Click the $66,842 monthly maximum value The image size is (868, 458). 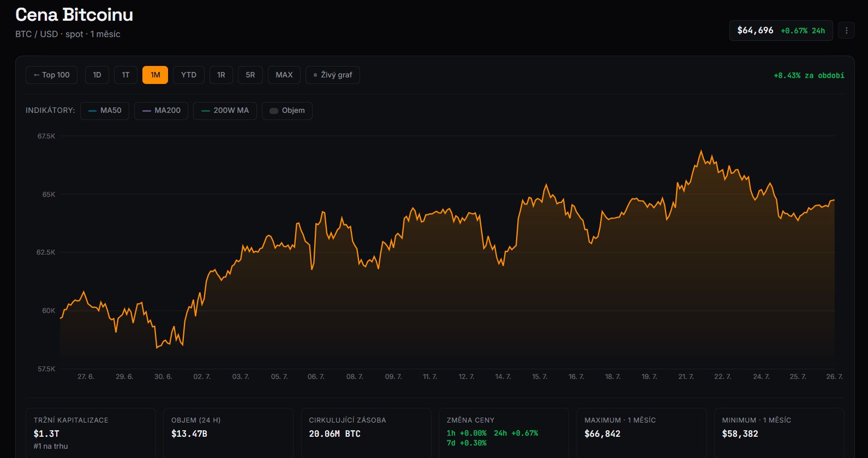click(602, 434)
